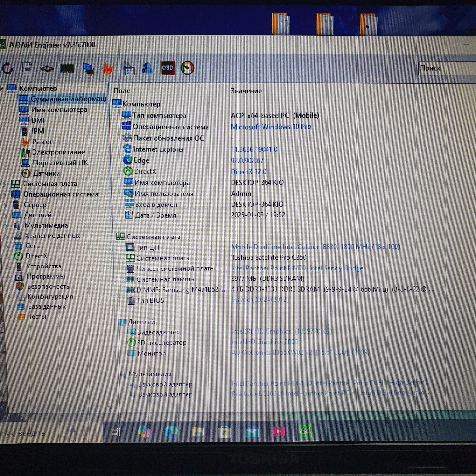
Task: Open DMI tree item
Action: click(32, 120)
